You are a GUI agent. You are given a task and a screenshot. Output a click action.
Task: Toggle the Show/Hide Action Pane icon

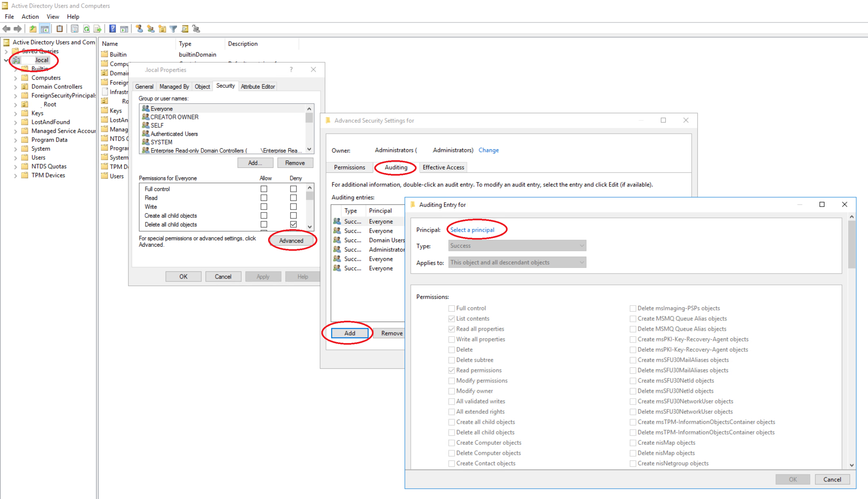[x=124, y=29]
